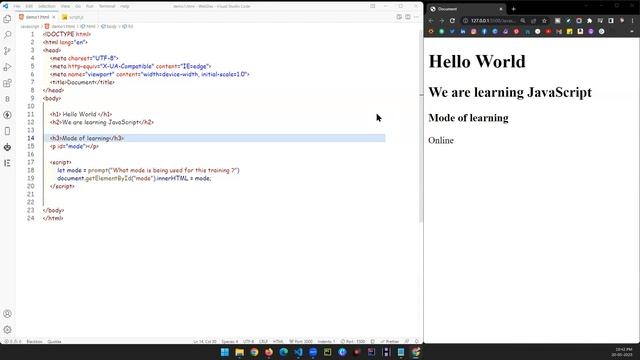Open the Accounts icon in activity bar

click(x=7, y=313)
